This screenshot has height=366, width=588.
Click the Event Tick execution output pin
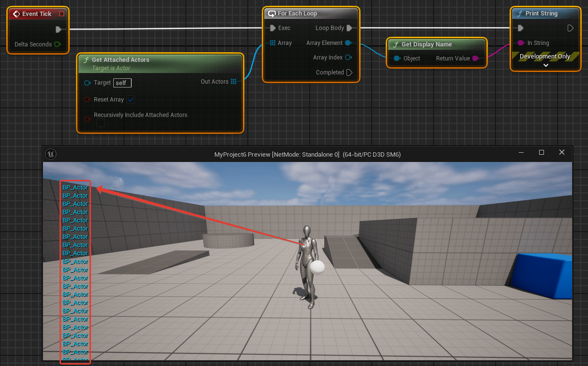click(x=59, y=29)
